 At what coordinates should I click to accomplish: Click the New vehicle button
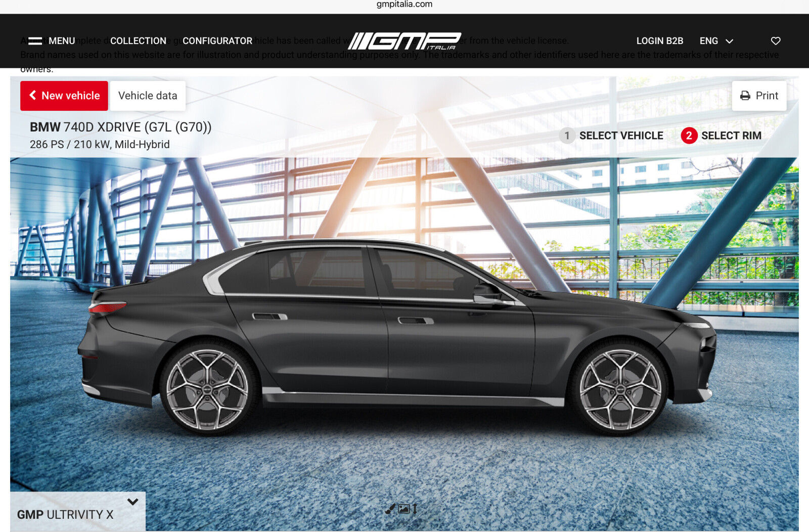[64, 96]
